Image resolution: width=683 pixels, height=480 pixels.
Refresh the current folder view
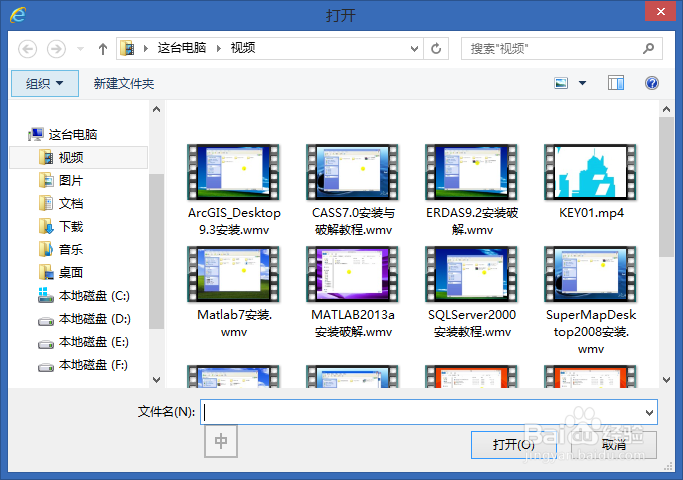436,49
